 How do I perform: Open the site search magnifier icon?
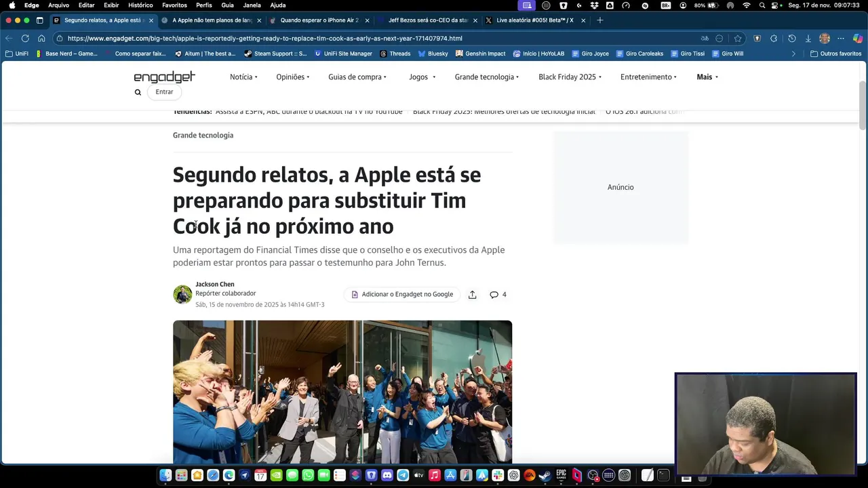[x=138, y=92]
